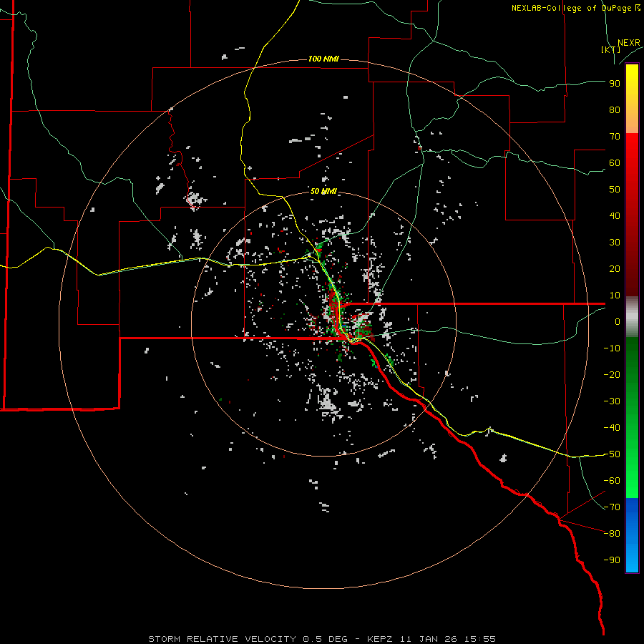Image resolution: width=644 pixels, height=644 pixels.
Task: Click the NEXR label above the scale
Action: click(628, 43)
